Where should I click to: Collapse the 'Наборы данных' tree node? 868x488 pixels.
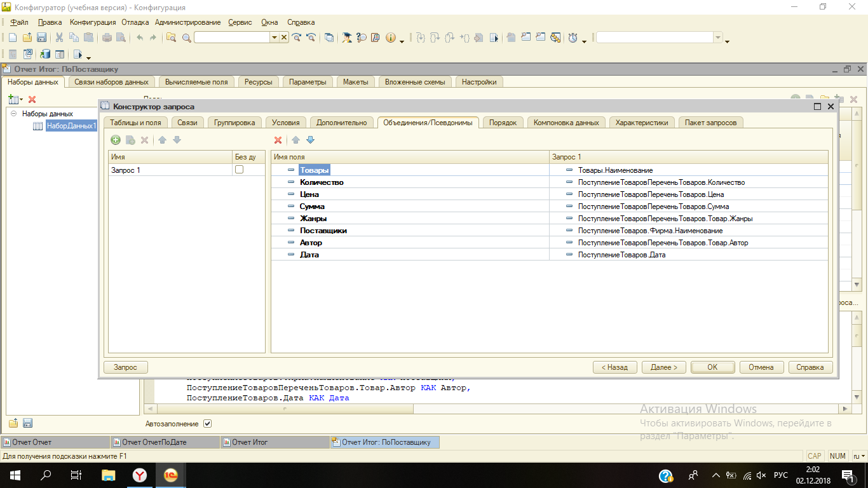(13, 114)
